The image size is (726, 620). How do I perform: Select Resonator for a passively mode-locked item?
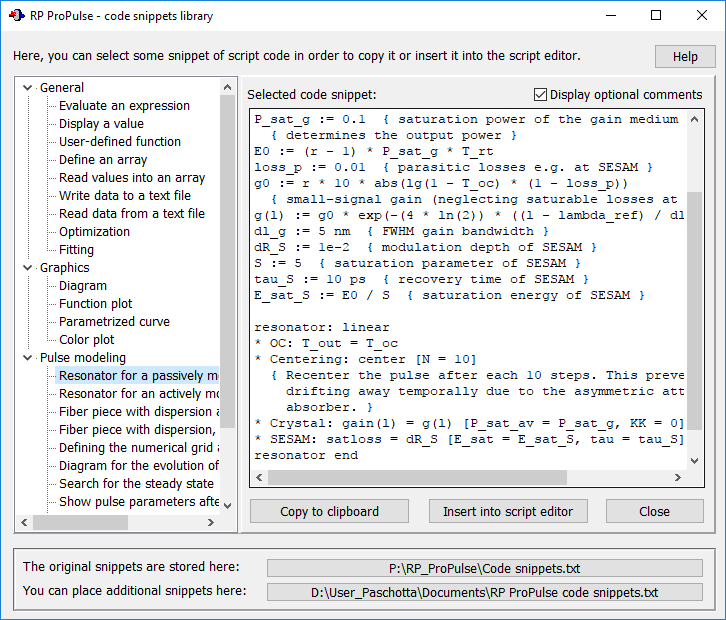coord(138,376)
